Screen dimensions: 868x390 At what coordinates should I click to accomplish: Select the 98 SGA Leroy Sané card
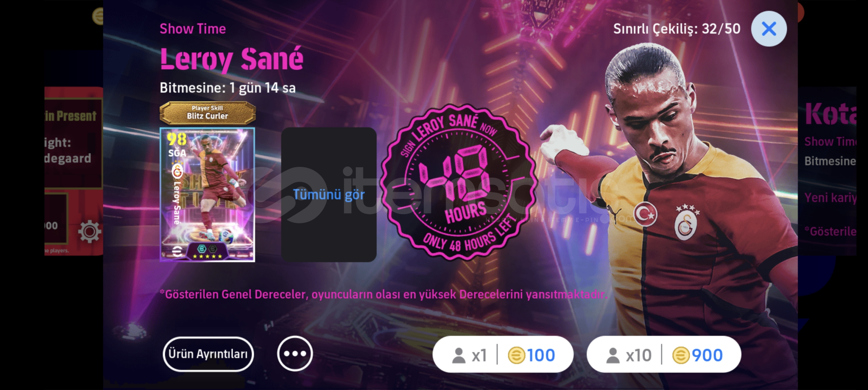[x=207, y=195]
